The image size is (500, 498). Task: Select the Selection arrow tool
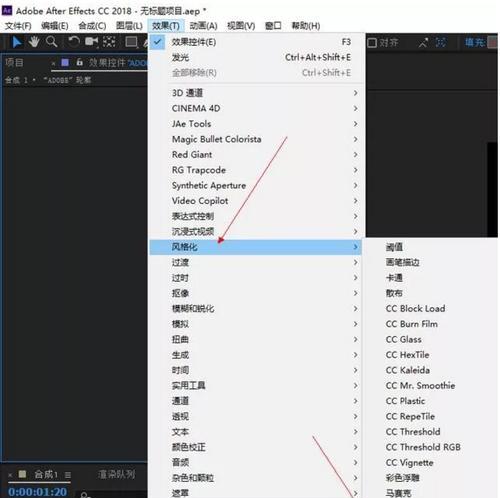tap(17, 42)
